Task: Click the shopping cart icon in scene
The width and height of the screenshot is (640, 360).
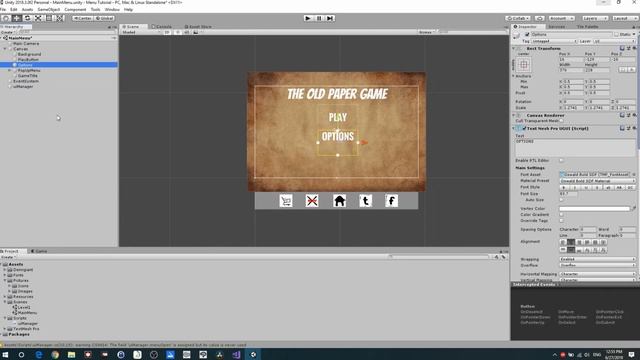Action: 286,201
